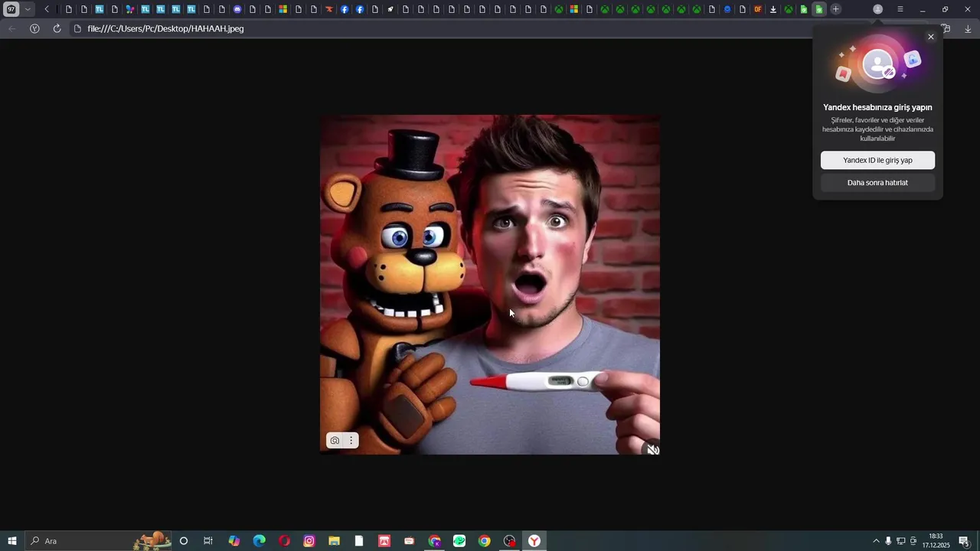Click the taskbar Ara search box
The width and height of the screenshot is (980, 551).
[100, 541]
